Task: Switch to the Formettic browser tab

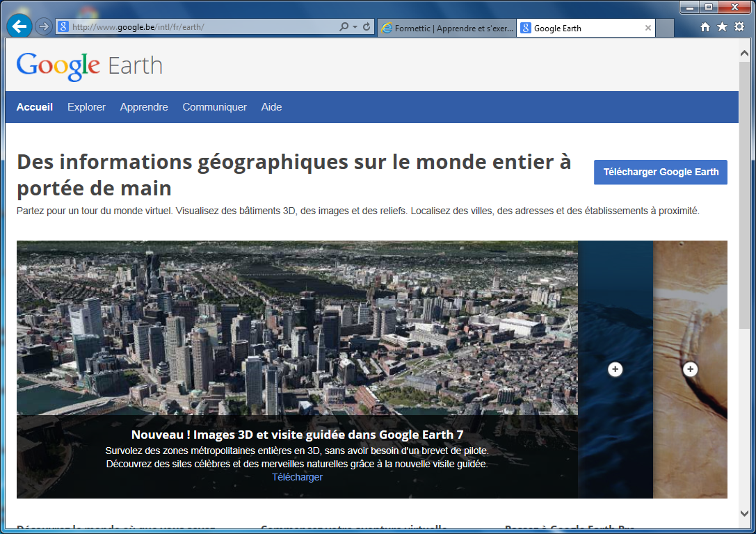Action: 447,28
